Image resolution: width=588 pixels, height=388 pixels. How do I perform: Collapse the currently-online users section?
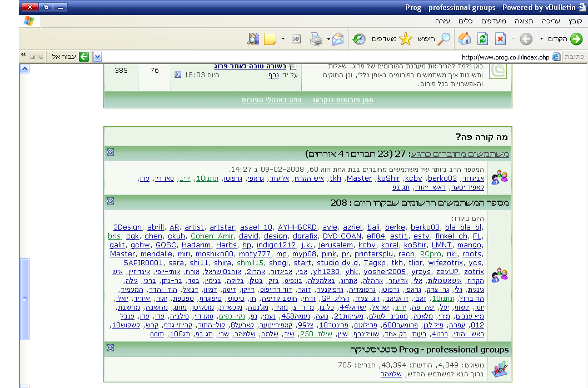(110, 152)
